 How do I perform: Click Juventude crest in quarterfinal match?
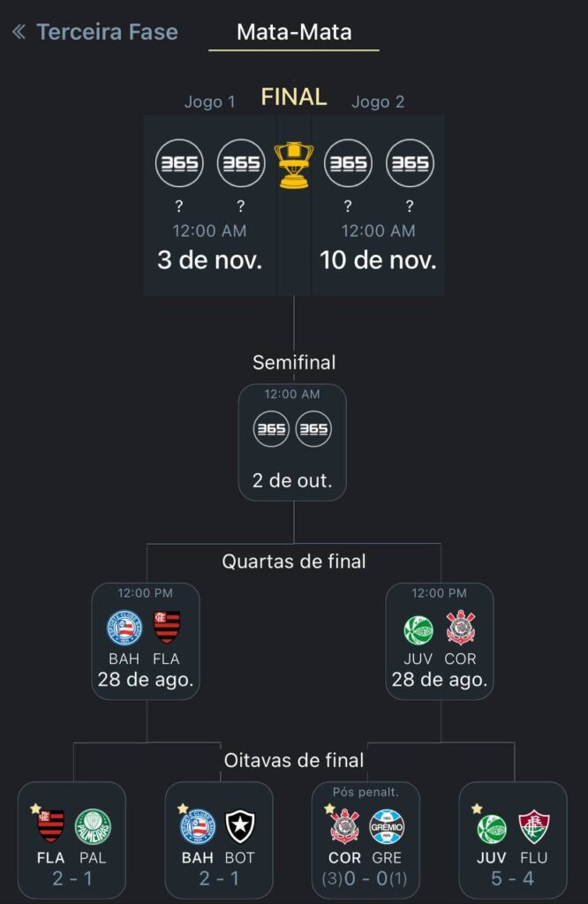(418, 629)
